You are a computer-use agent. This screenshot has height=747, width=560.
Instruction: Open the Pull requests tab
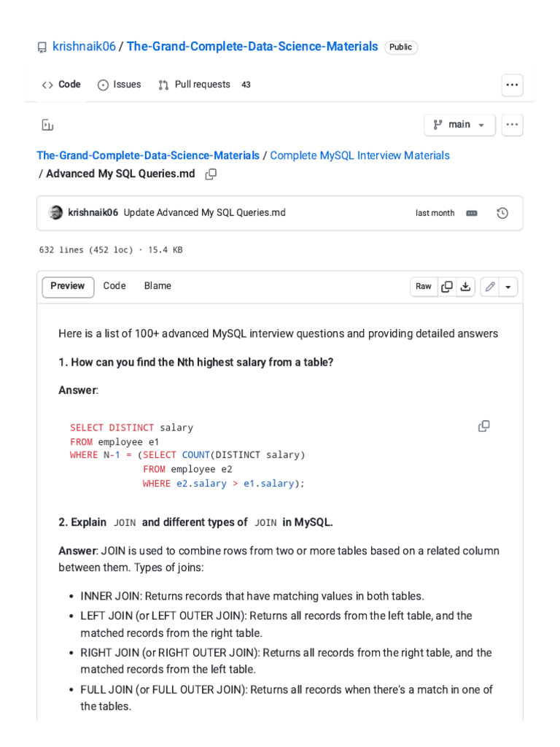tap(203, 85)
